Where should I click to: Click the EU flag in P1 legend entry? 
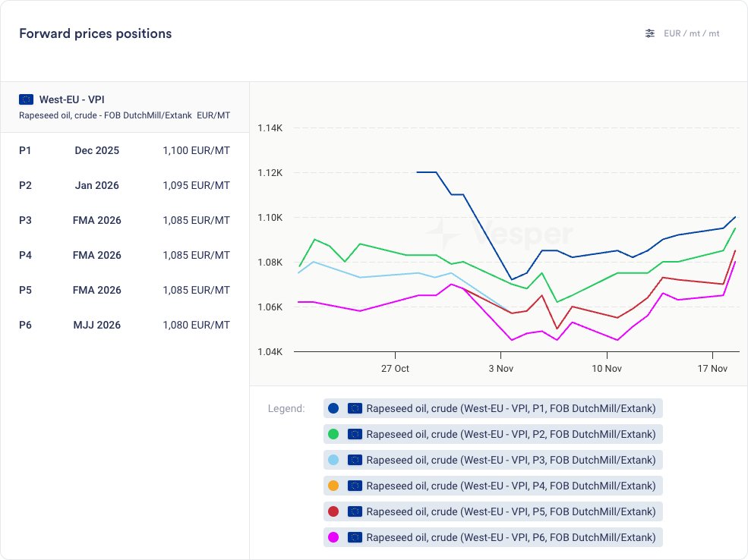tap(354, 408)
